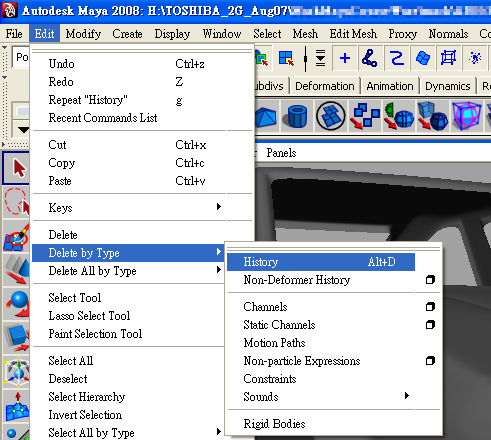Choose the Lasso tool icon in the toolbox
Image resolution: width=491 pixels, height=440 pixels.
(x=16, y=201)
